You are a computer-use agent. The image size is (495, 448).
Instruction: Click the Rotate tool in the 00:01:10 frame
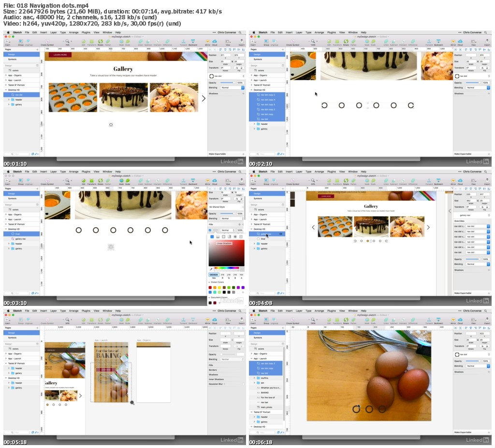point(101,42)
